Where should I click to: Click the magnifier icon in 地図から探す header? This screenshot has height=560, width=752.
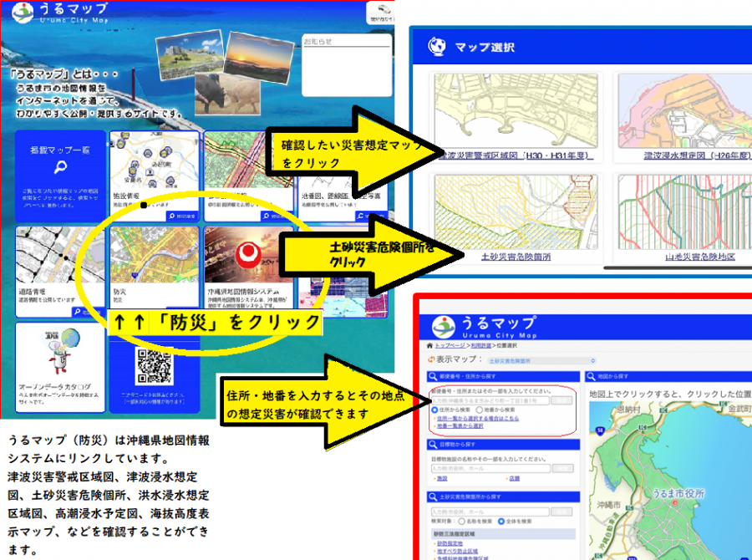tap(591, 376)
